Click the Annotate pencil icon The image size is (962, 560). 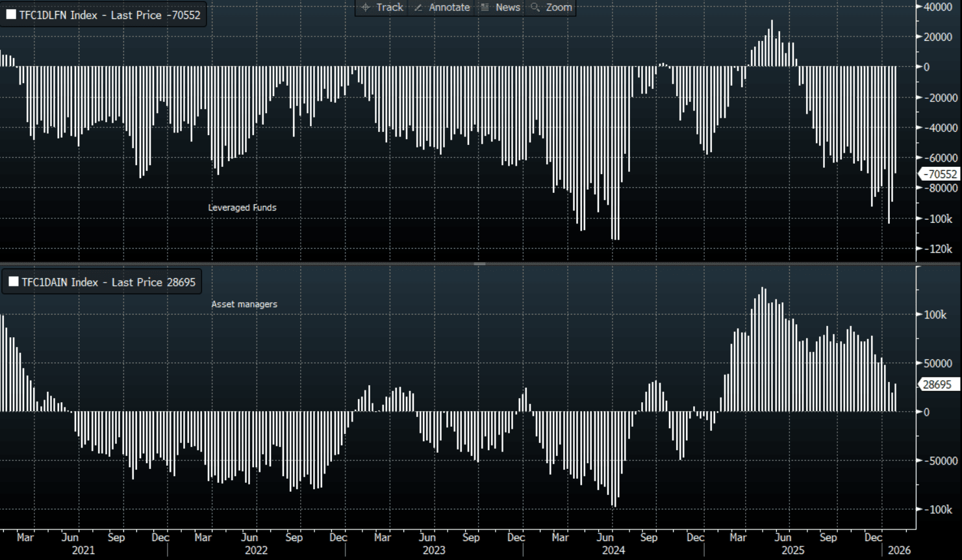(x=418, y=7)
